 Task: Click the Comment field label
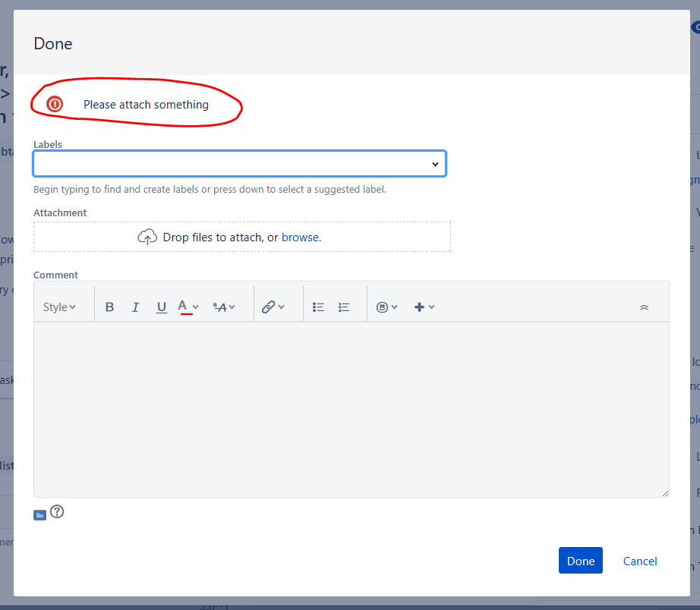click(x=56, y=275)
